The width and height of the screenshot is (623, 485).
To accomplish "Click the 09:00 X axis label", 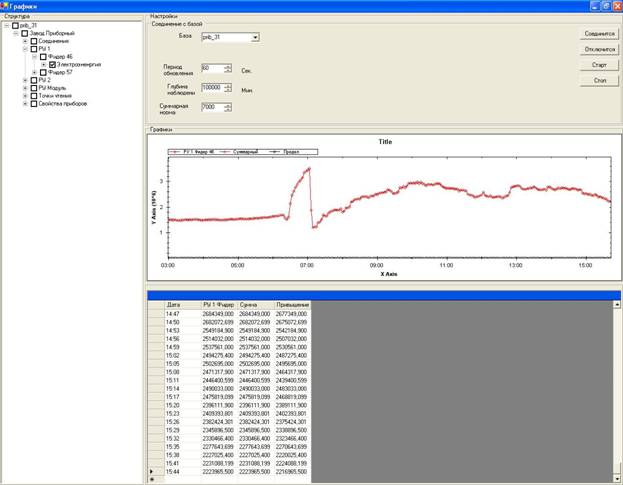I will click(376, 265).
